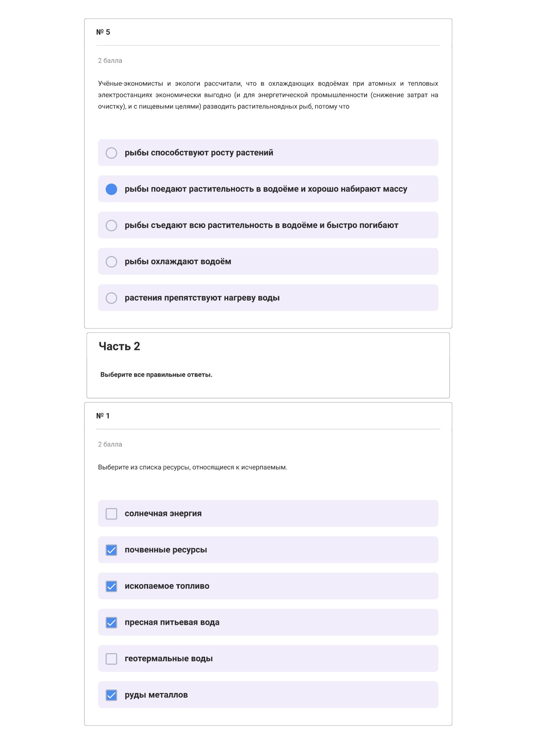Screen dimensions: 535x756
Task: Uncheck the 'руды металлов' checkbox
Action: 111,695
